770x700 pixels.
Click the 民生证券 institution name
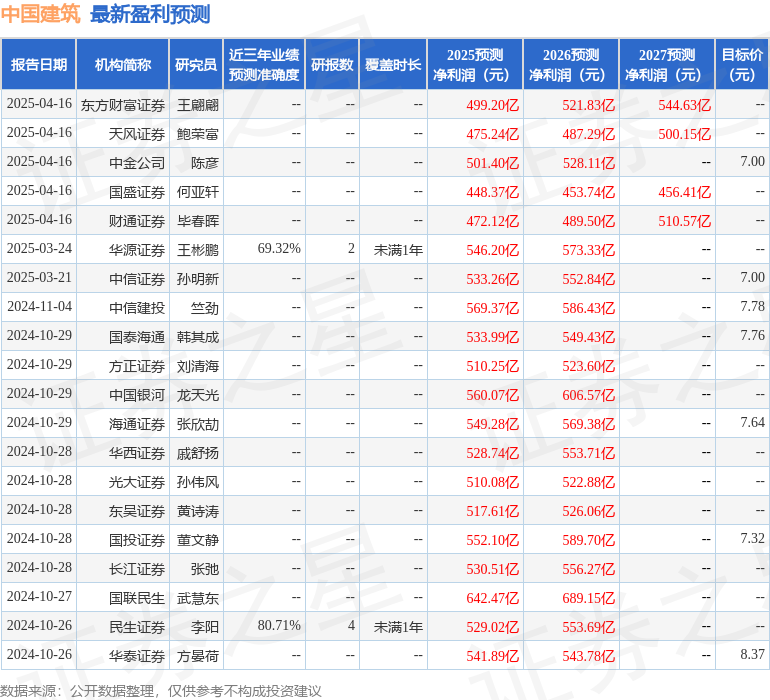(137, 627)
